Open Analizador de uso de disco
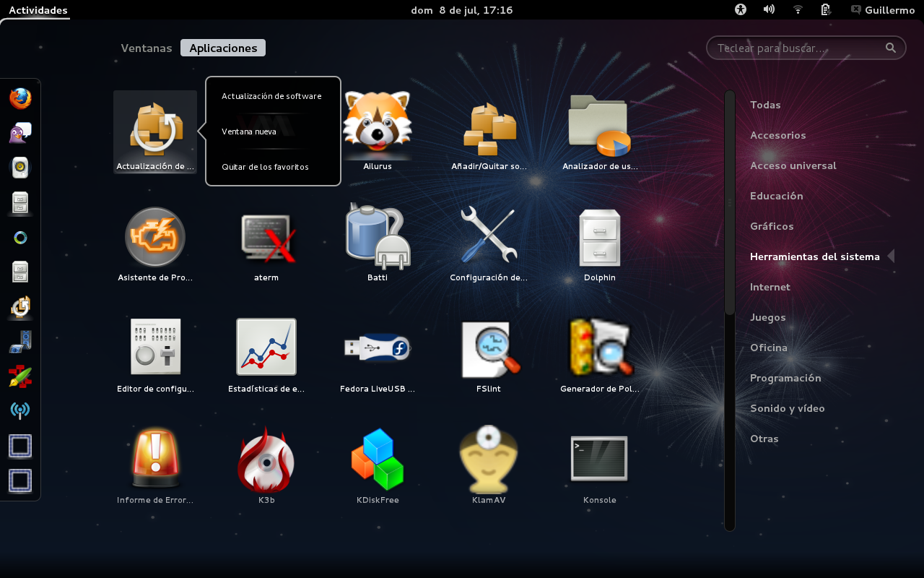 (600, 131)
